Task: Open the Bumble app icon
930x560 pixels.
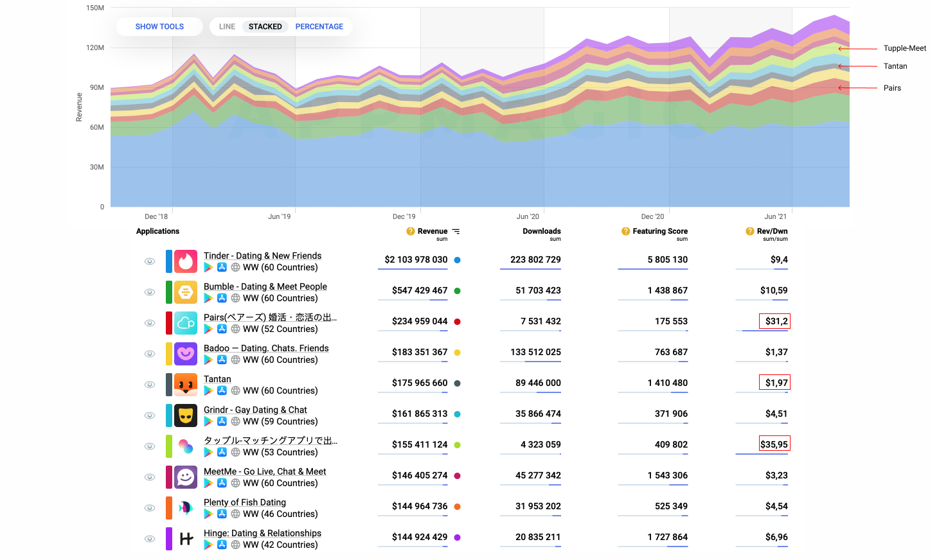Action: [x=186, y=292]
